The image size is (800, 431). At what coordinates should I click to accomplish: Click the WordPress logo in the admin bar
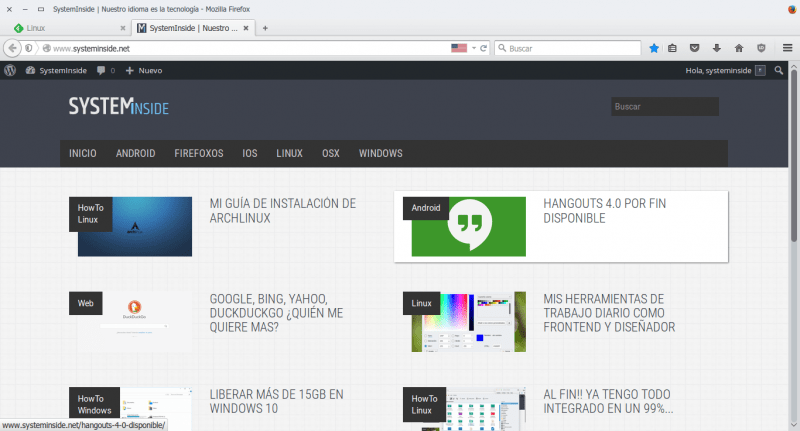10,70
